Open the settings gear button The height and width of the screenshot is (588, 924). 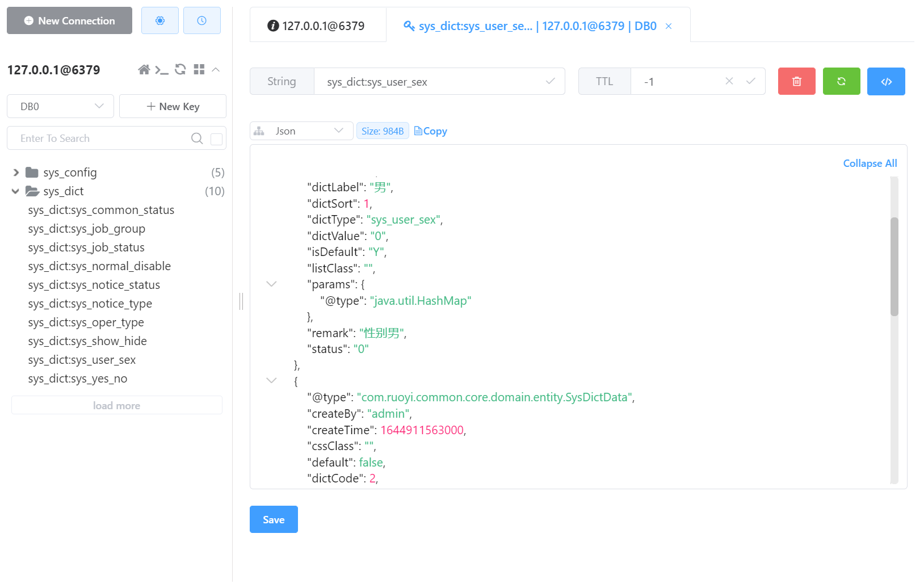pyautogui.click(x=160, y=20)
